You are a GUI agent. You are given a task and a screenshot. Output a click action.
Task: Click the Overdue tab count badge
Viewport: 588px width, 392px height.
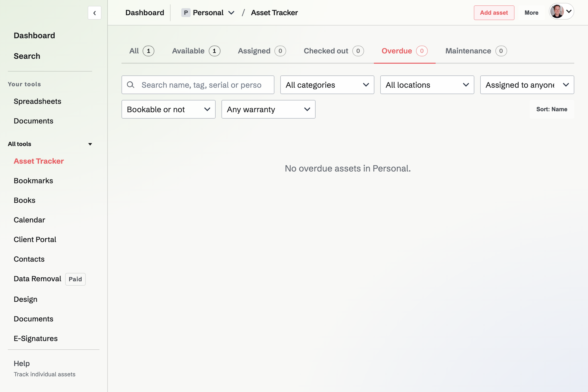tap(422, 51)
